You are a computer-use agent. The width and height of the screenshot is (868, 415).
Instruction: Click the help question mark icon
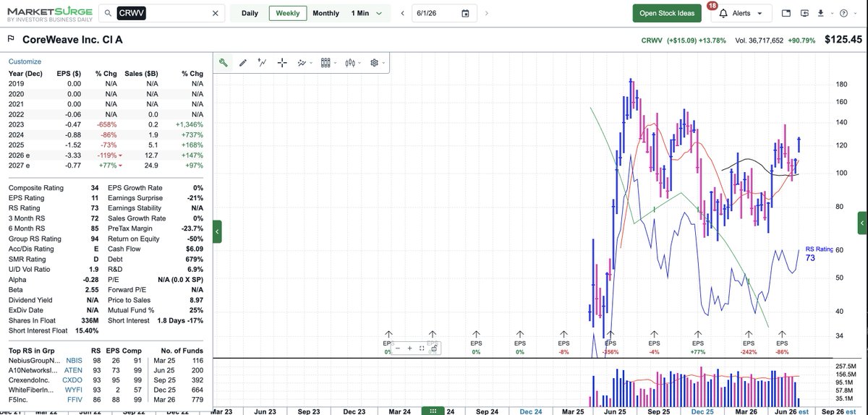(x=843, y=13)
